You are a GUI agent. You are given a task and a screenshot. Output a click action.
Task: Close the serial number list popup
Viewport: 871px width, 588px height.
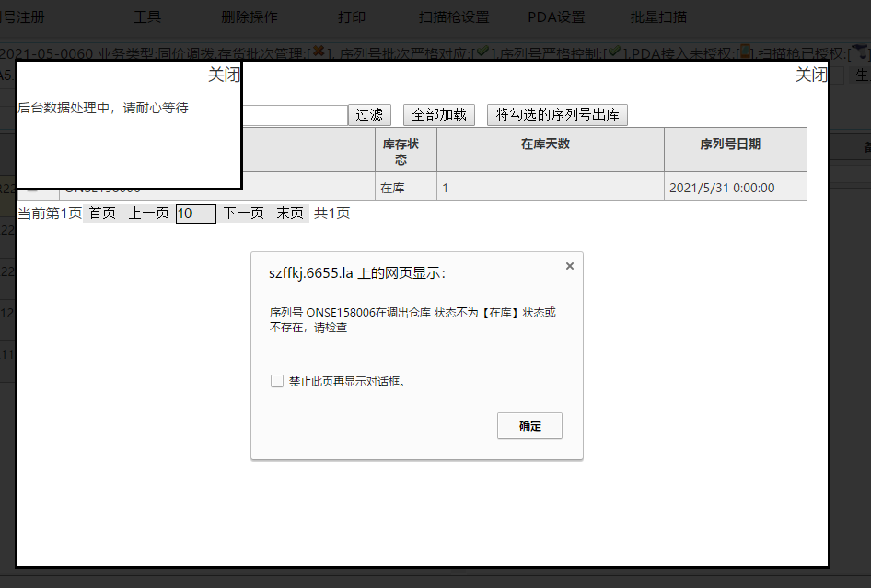(810, 75)
